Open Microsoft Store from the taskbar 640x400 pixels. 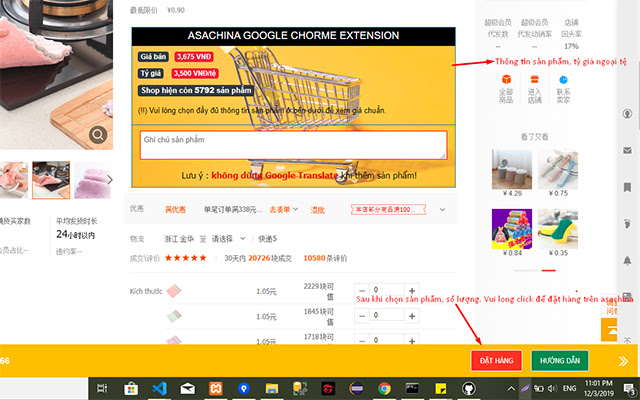click(x=131, y=388)
